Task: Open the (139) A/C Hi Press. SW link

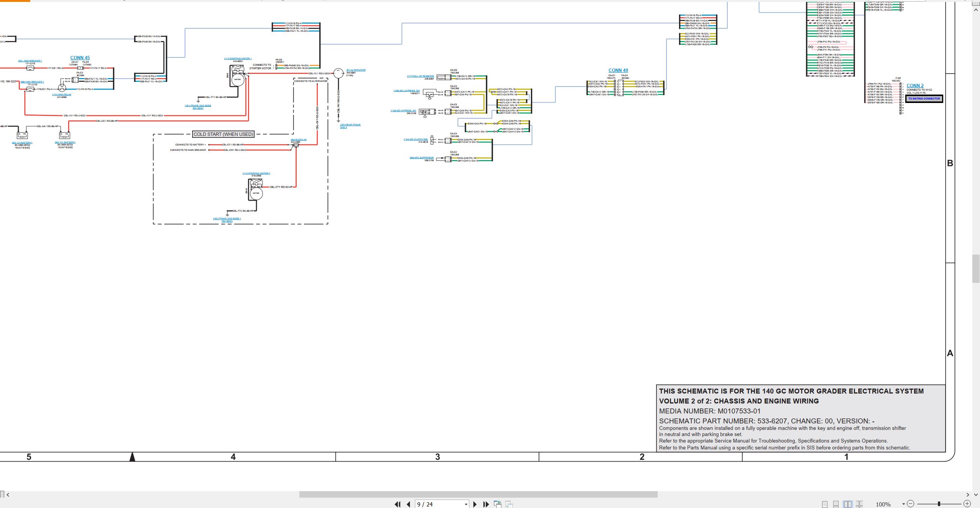Action: coord(403,111)
